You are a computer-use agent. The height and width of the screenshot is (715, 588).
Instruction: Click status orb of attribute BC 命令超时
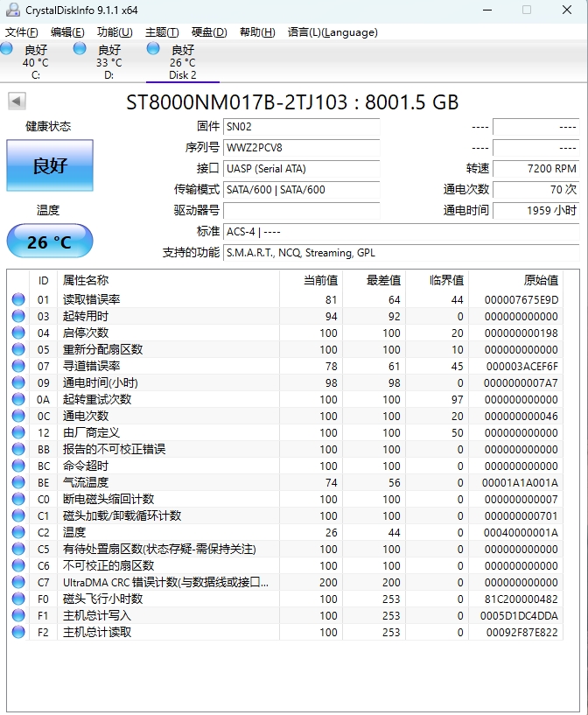(x=18, y=466)
